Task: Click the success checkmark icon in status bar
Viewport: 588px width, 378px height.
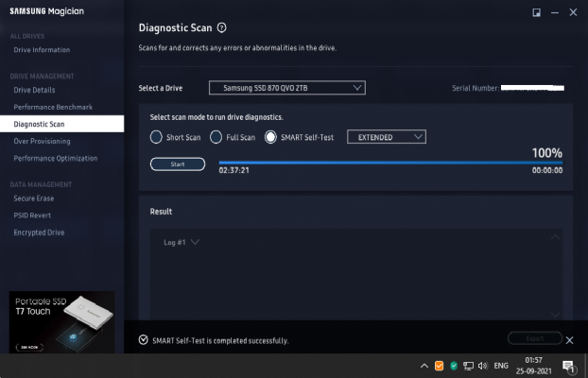Action: (143, 340)
